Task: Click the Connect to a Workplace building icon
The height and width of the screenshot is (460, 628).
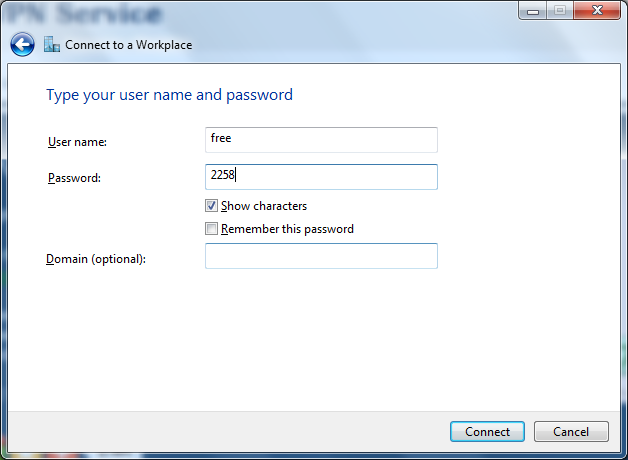Action: [x=52, y=44]
